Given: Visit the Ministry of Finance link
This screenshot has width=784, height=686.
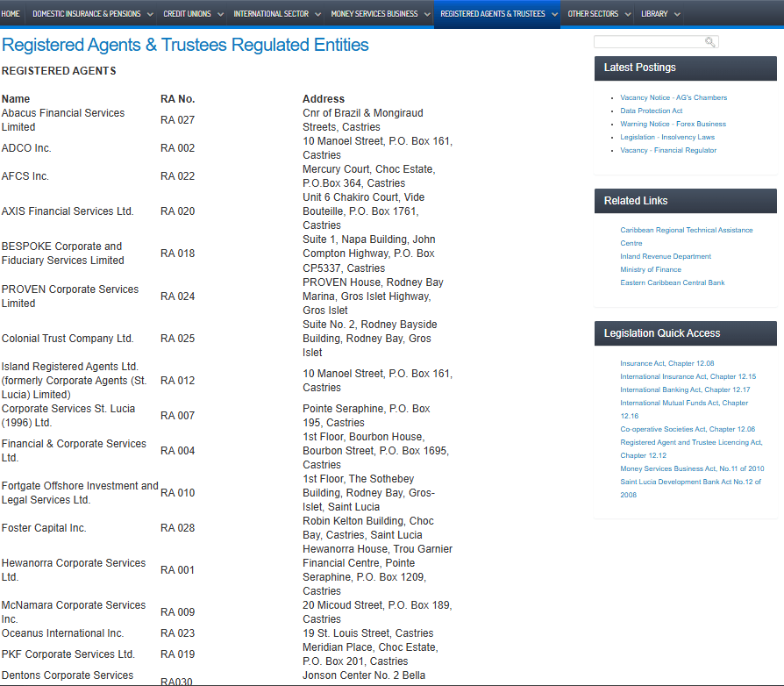Looking at the screenshot, I should [x=651, y=269].
